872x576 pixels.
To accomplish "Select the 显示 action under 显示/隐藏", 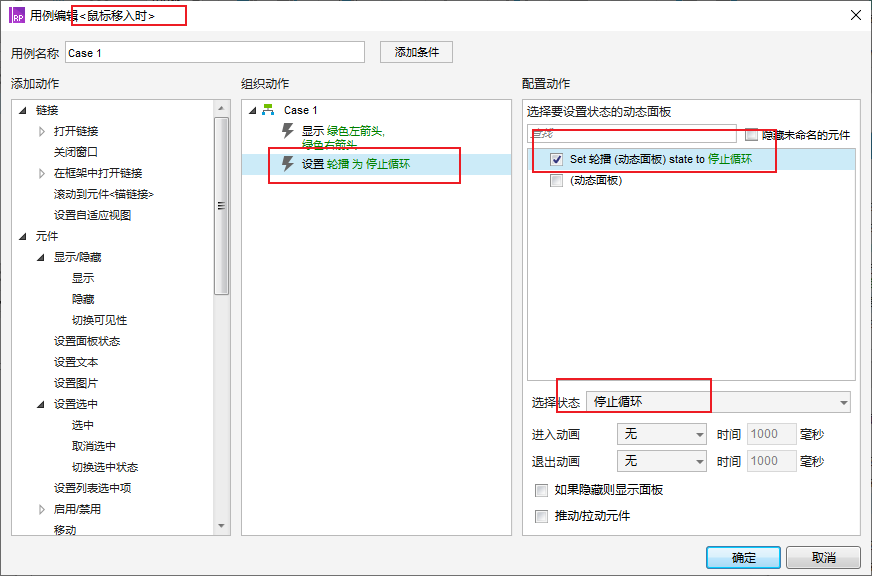I will [83, 279].
